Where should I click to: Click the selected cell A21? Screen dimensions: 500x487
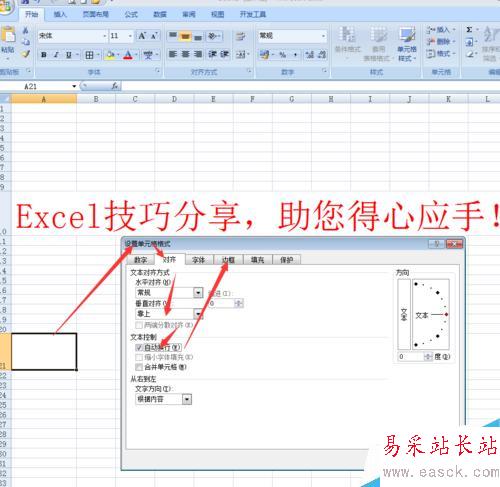point(44,351)
